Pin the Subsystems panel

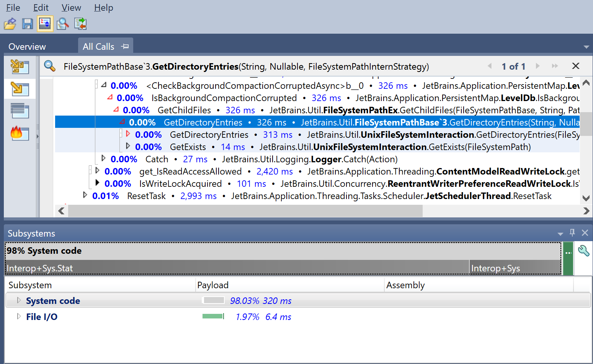(572, 233)
